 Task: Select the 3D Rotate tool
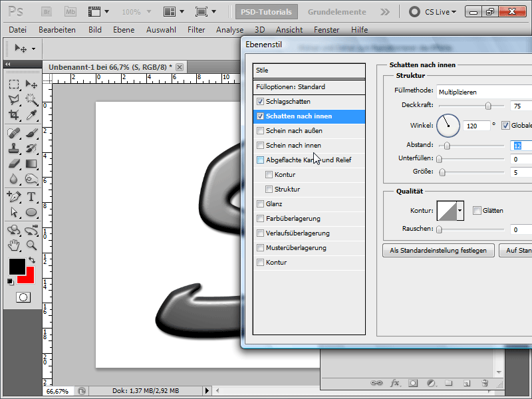click(13, 230)
